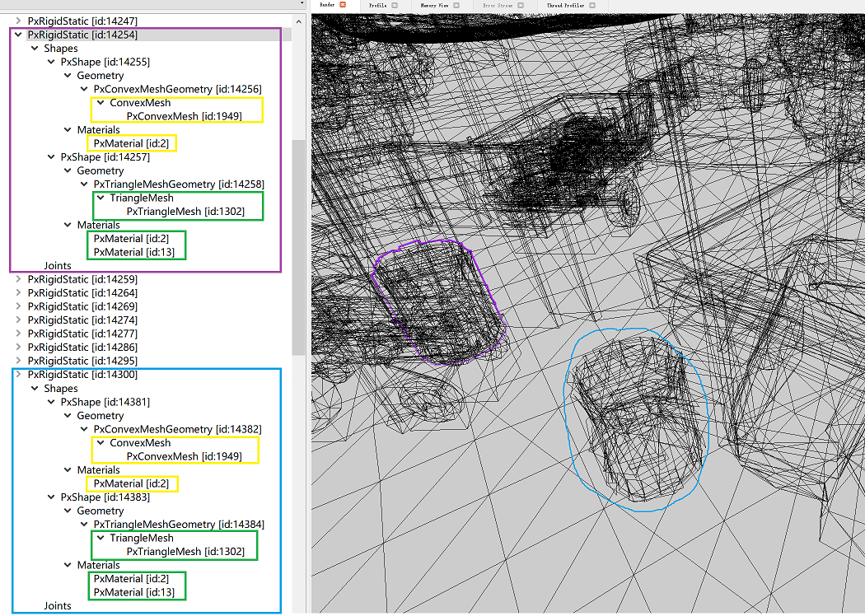Image resolution: width=865 pixels, height=616 pixels.
Task: Collapse PxShape id:14381 arrow
Action: (x=51, y=402)
